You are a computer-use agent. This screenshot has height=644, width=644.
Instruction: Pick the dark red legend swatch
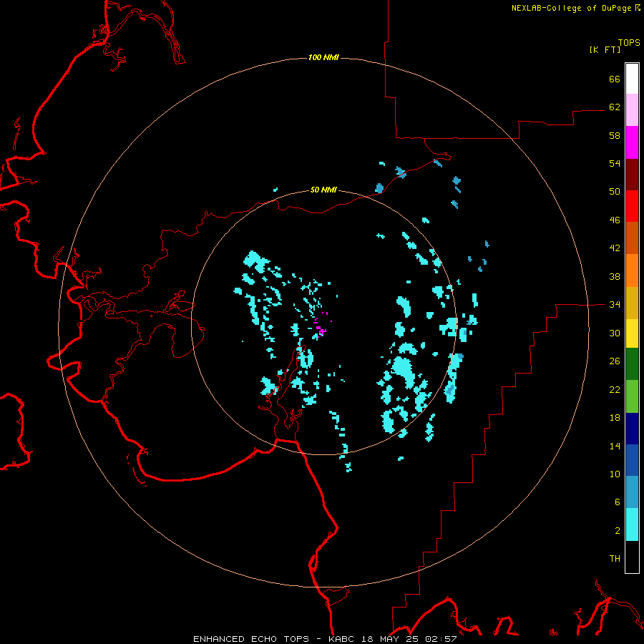coord(632,174)
